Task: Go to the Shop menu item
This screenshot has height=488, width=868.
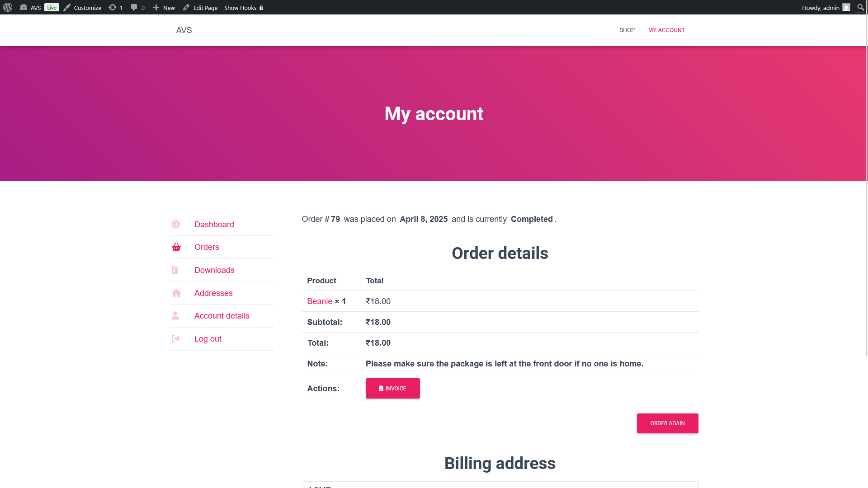Action: coord(627,30)
